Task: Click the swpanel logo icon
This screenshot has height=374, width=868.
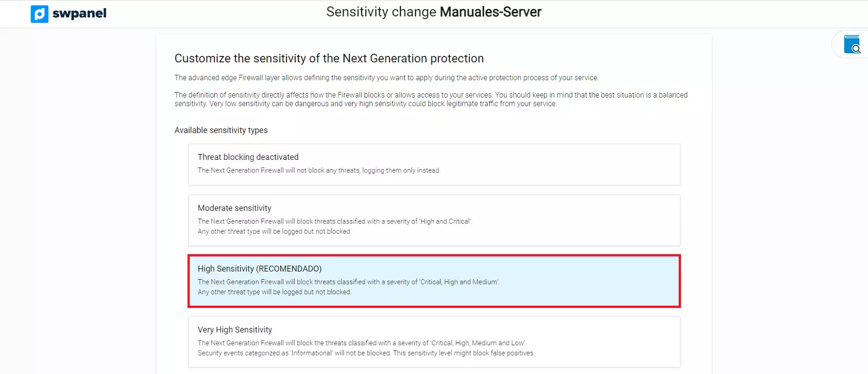Action: point(40,14)
